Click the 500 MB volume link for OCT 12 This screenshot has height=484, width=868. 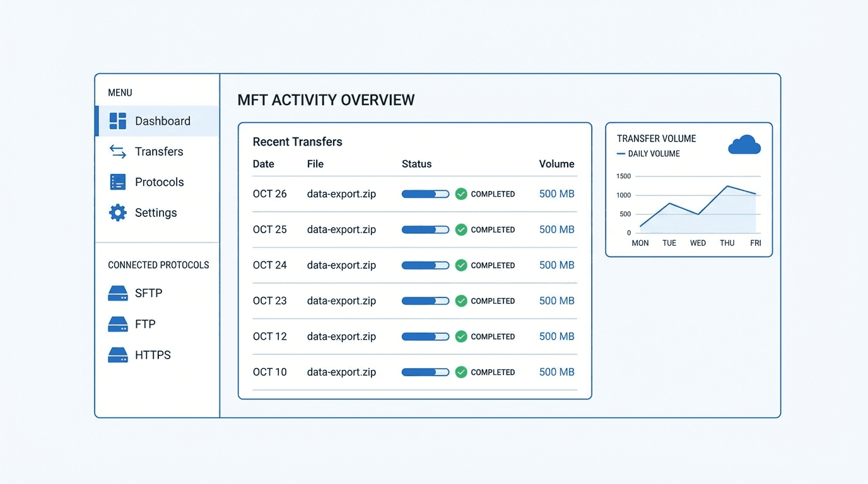(x=556, y=337)
